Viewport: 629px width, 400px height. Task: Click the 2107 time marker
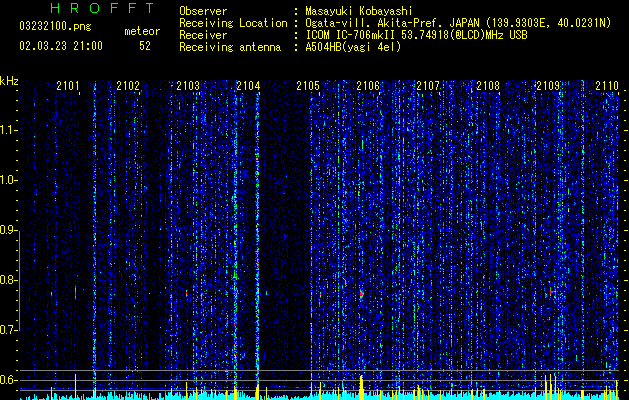click(x=428, y=85)
